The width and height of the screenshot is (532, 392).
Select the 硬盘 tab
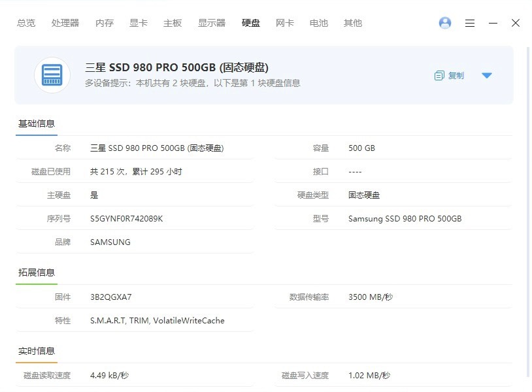(251, 23)
